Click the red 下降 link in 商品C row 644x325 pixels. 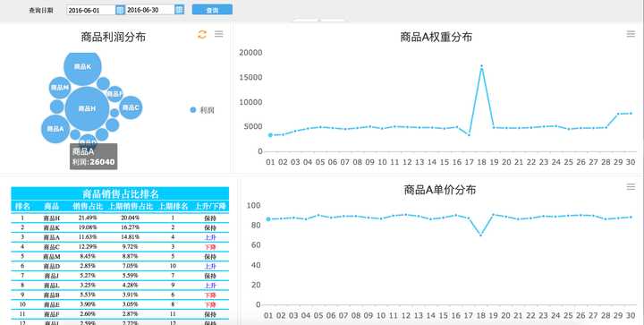click(x=210, y=247)
